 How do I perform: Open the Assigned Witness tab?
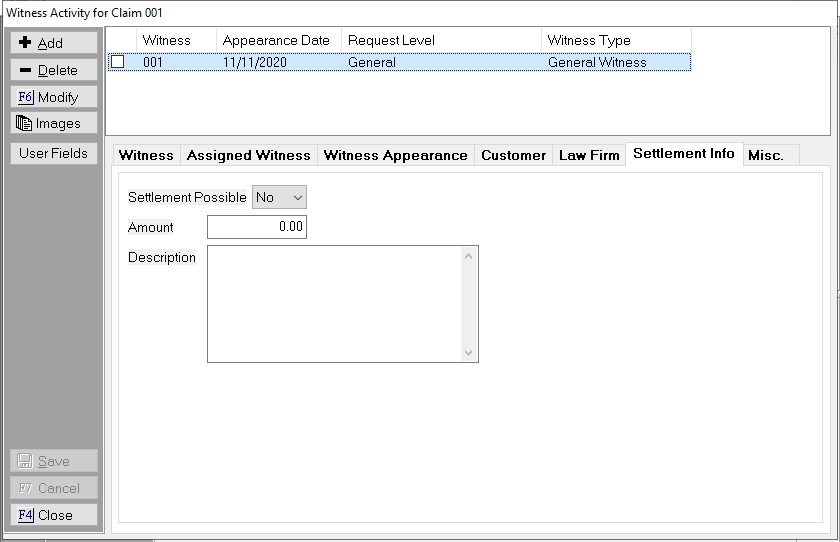coord(248,155)
